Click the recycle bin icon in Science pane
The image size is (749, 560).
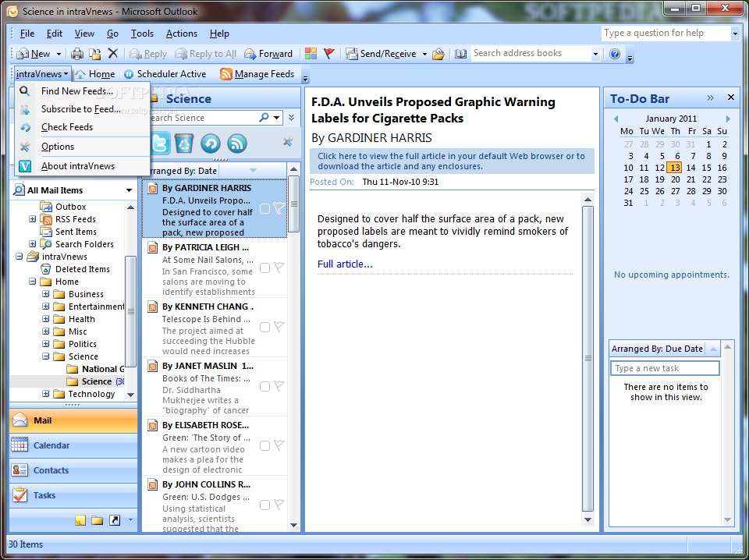[184, 143]
